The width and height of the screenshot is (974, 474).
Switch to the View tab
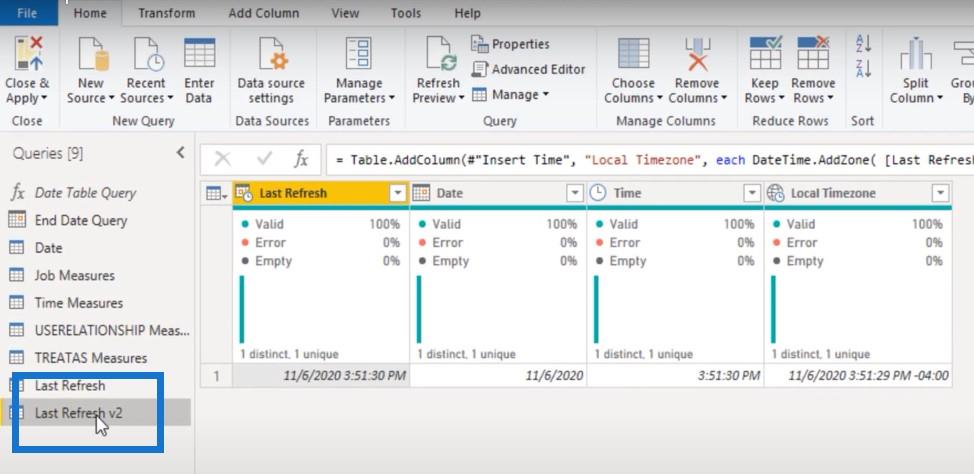coord(345,13)
